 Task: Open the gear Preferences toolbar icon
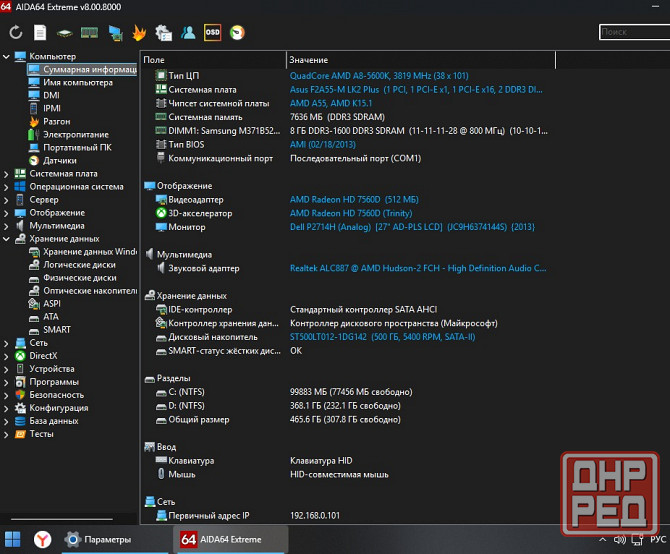(x=163, y=33)
